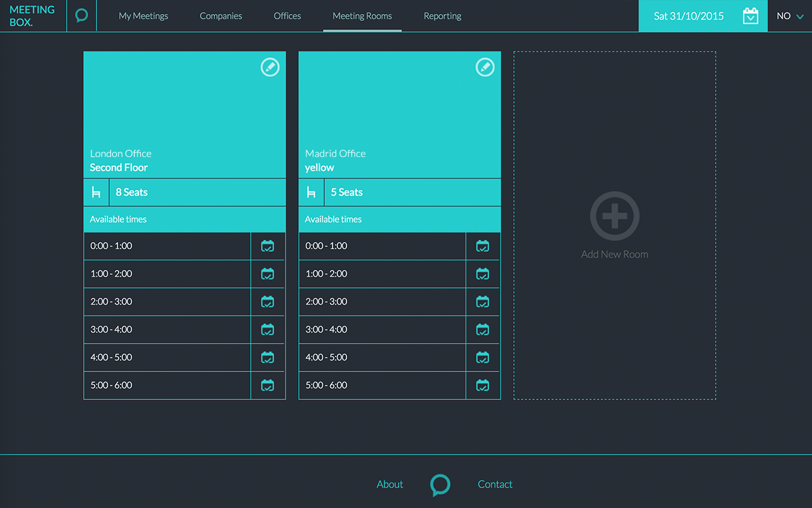
Task: Click the 8 Seats label
Action: (x=131, y=192)
